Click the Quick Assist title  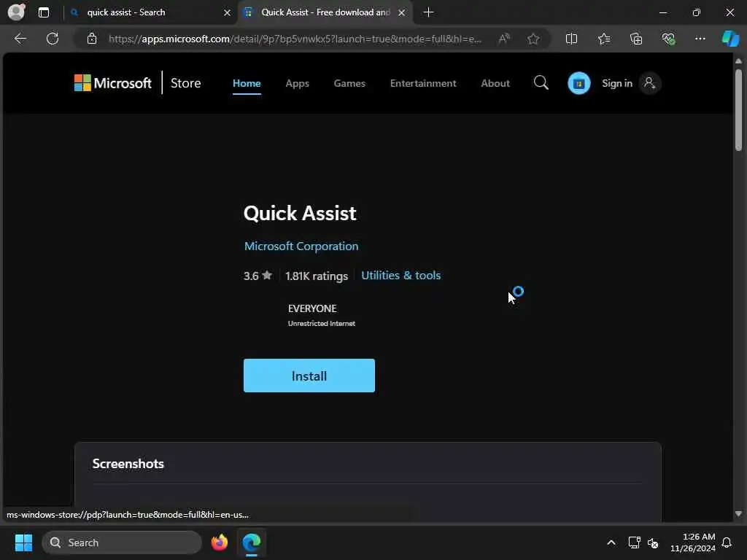pos(300,213)
